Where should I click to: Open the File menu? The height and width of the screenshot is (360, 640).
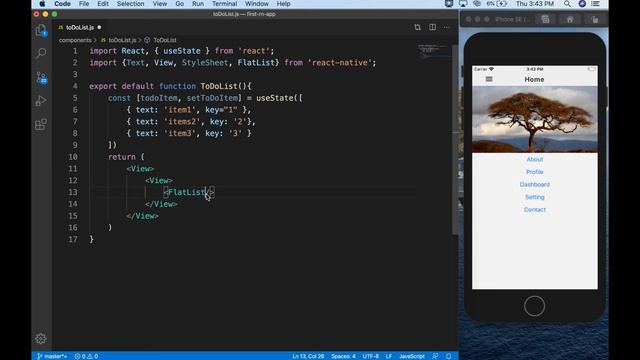(84, 4)
